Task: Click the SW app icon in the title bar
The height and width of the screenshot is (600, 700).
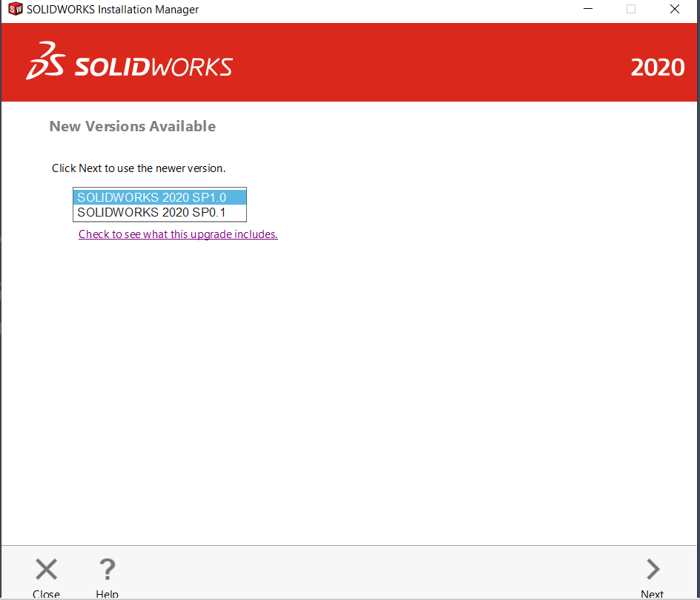Action: tap(15, 9)
